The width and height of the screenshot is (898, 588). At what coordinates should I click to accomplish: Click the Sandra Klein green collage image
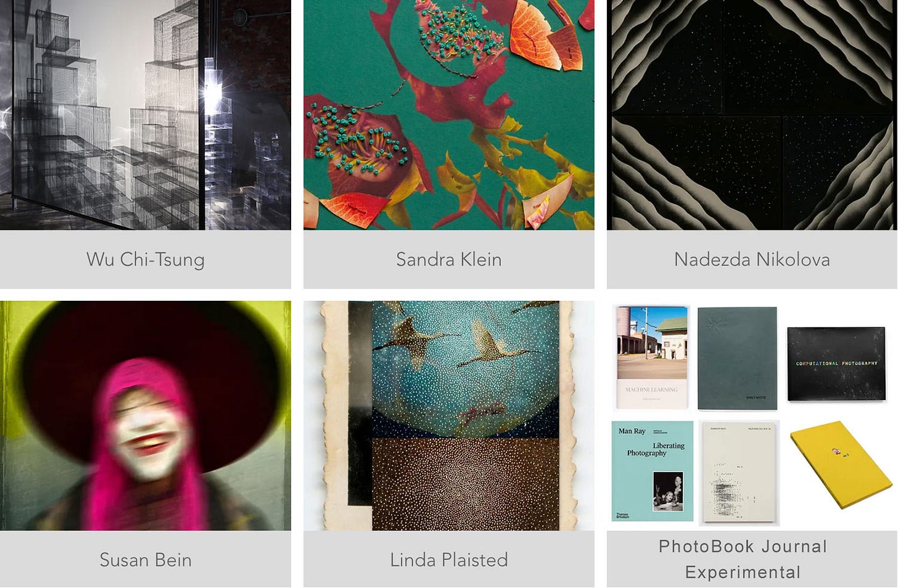click(x=449, y=115)
